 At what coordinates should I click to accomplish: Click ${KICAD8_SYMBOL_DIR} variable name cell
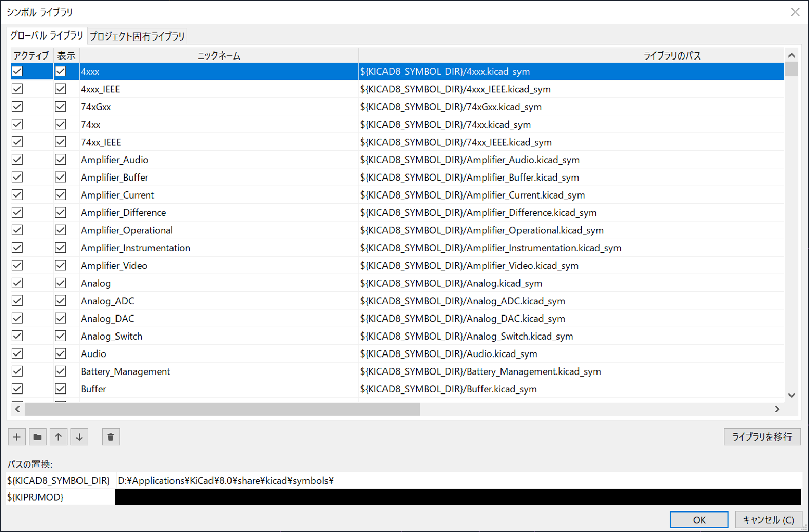[61, 481]
